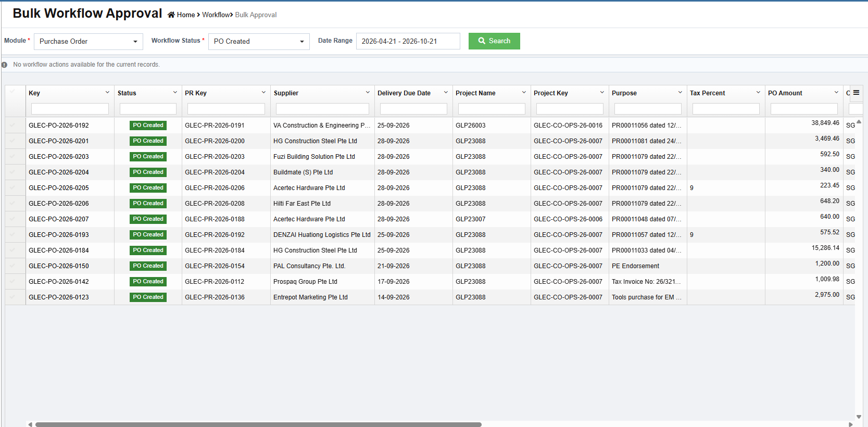
Task: Click the Key column filter box
Action: (x=70, y=109)
